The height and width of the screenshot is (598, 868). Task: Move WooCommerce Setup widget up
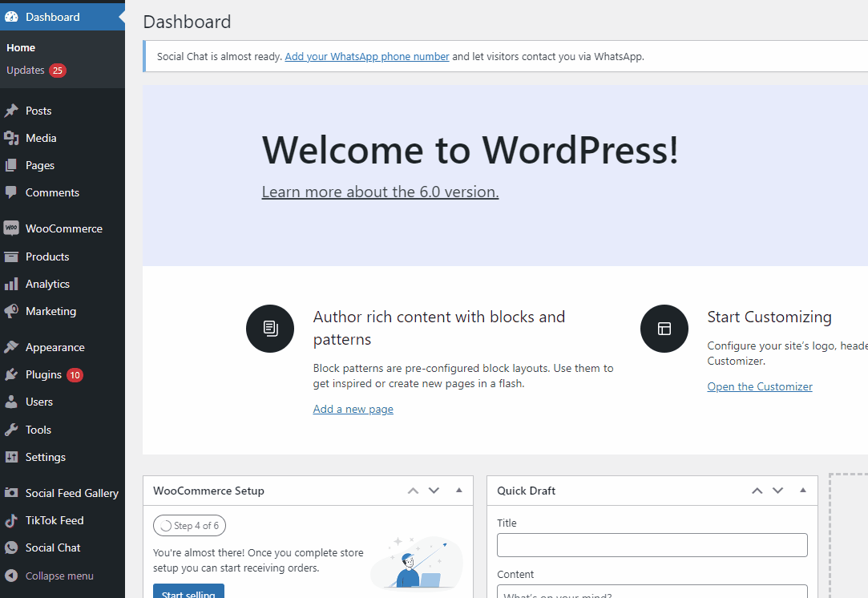[413, 491]
